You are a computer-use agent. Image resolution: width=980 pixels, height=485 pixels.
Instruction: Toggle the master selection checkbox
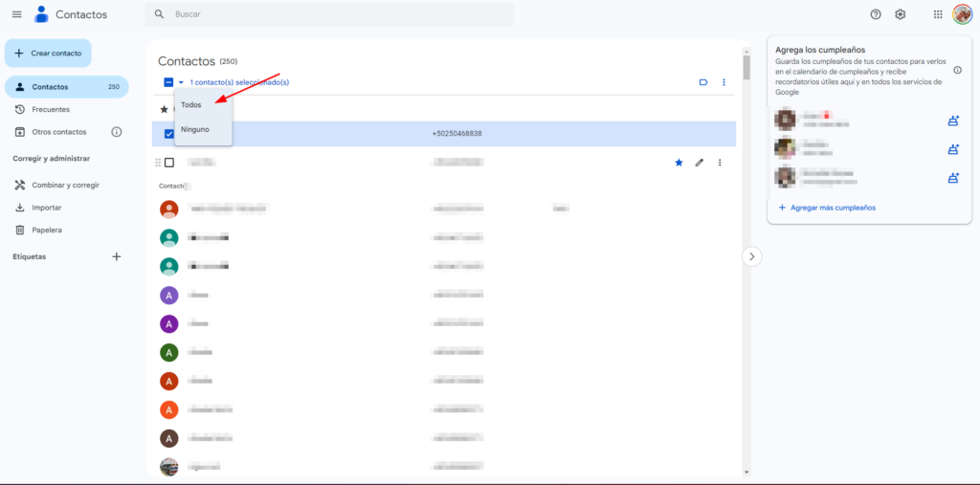(x=168, y=82)
